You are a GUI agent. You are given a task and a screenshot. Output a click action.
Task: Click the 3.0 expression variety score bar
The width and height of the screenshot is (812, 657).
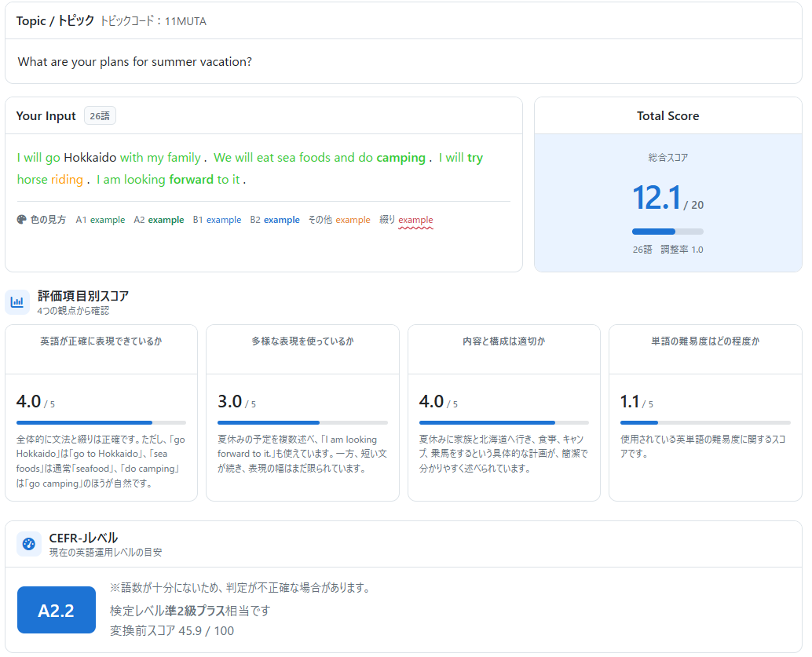tap(302, 422)
